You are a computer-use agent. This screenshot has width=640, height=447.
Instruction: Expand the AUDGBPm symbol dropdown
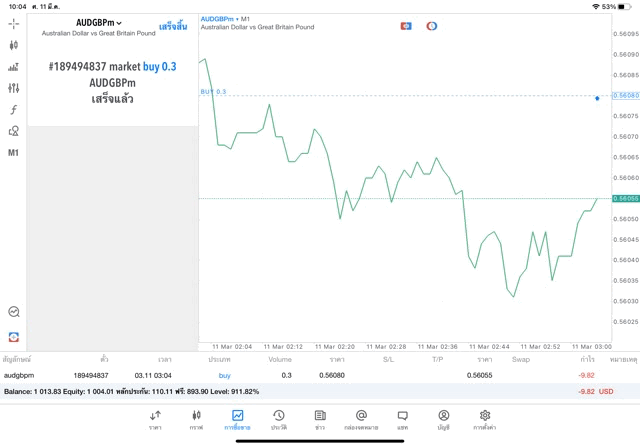(99, 22)
